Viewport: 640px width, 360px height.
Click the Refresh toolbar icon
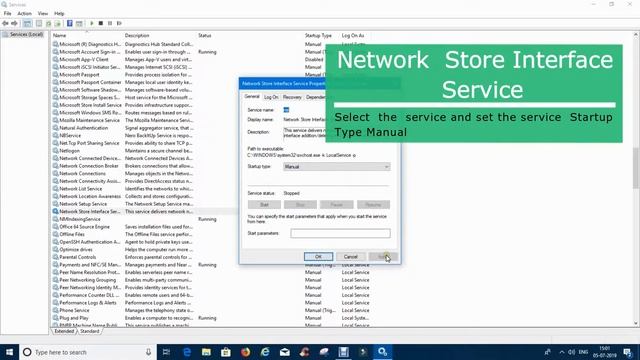[49, 23]
